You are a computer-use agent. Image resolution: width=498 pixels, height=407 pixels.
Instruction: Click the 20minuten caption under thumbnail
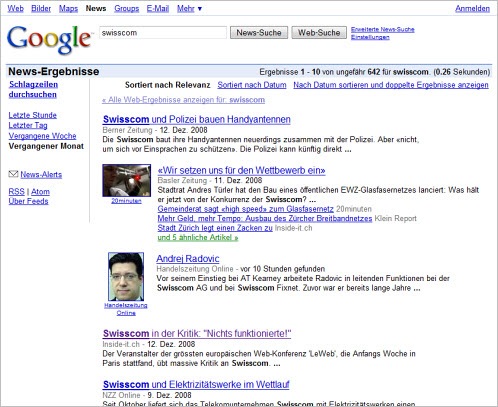coord(126,201)
